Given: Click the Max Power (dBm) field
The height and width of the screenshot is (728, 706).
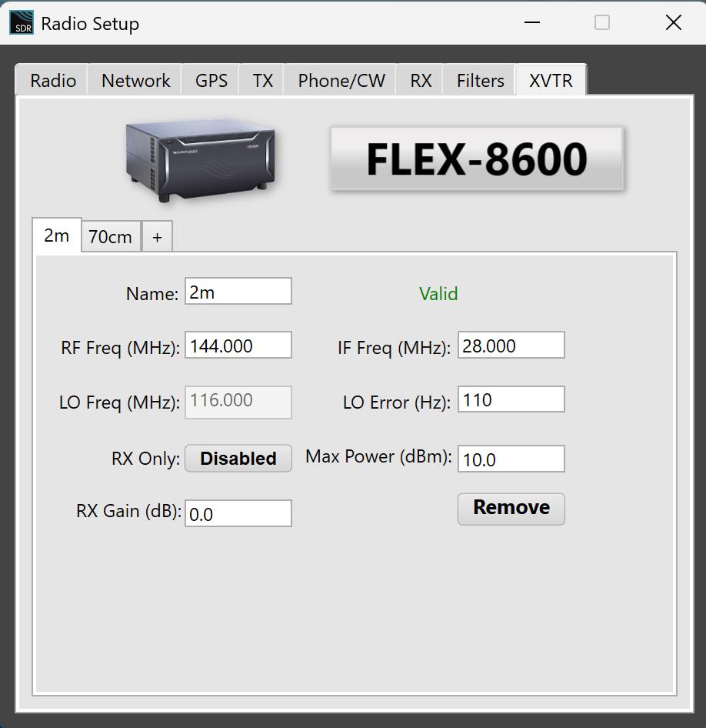Looking at the screenshot, I should [511, 459].
